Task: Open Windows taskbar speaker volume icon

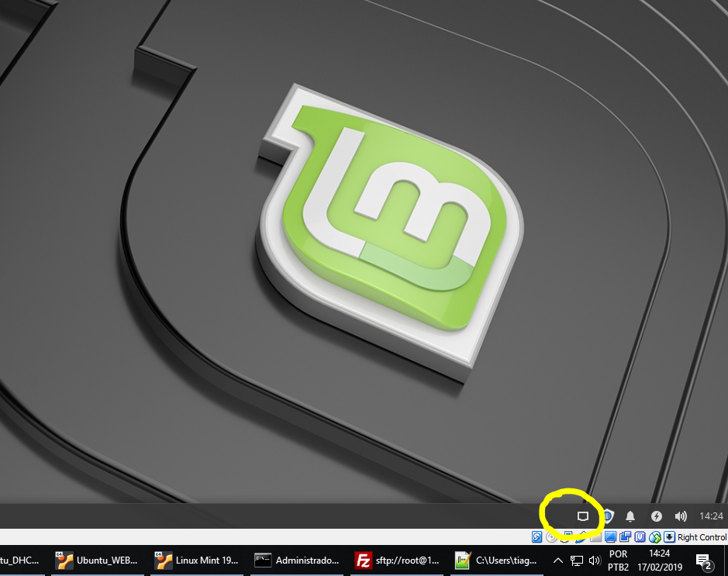Action: [595, 560]
